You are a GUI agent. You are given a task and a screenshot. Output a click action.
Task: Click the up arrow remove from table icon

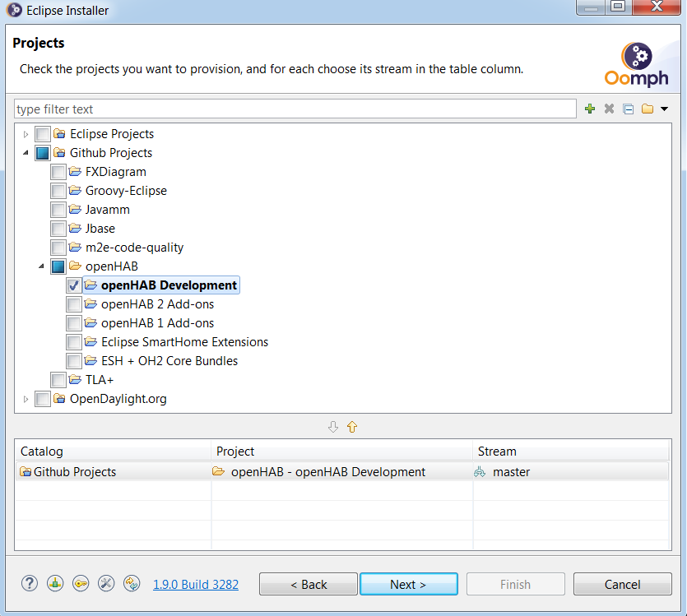[352, 426]
